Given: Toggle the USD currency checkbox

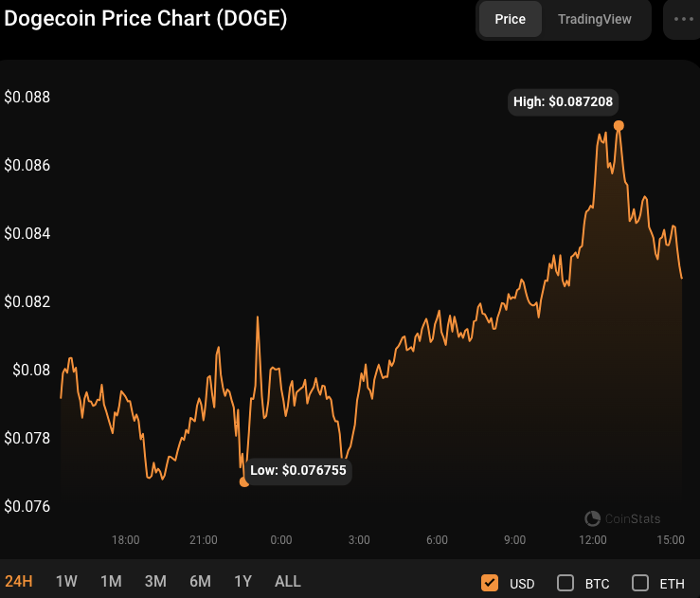Looking at the screenshot, I should coord(490,582).
